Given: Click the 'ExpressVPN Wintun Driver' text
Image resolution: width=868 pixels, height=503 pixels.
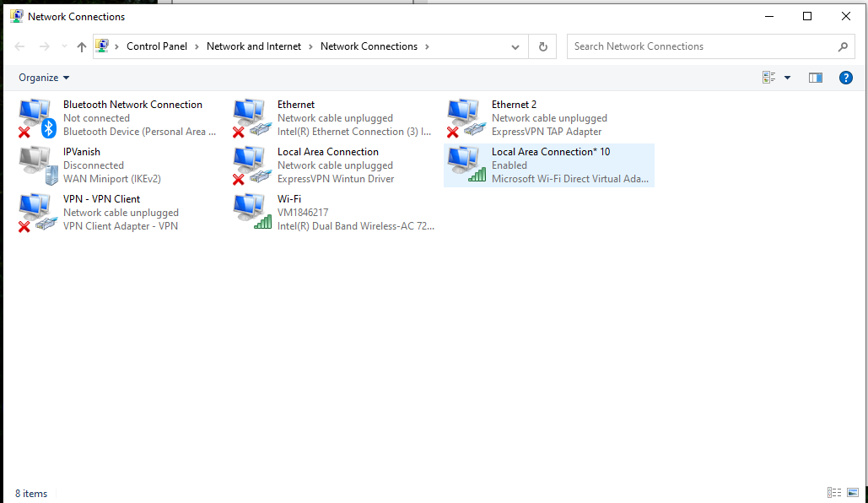Looking at the screenshot, I should (x=336, y=179).
